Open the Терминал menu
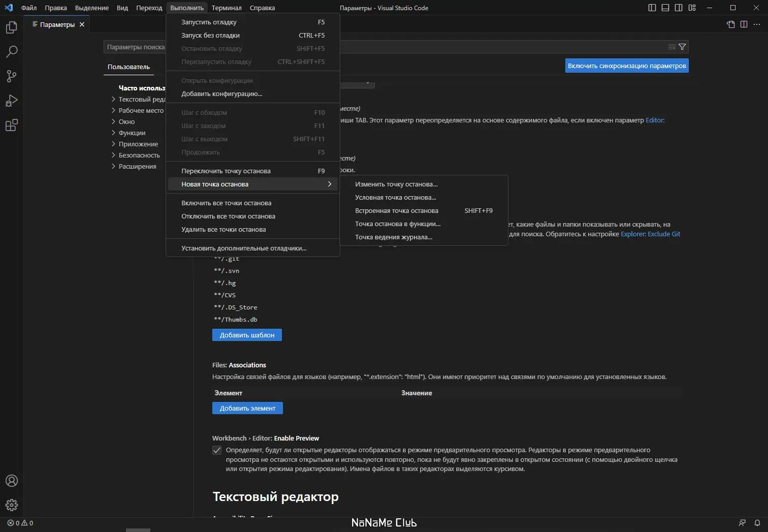The height and width of the screenshot is (532, 768). 227,8
